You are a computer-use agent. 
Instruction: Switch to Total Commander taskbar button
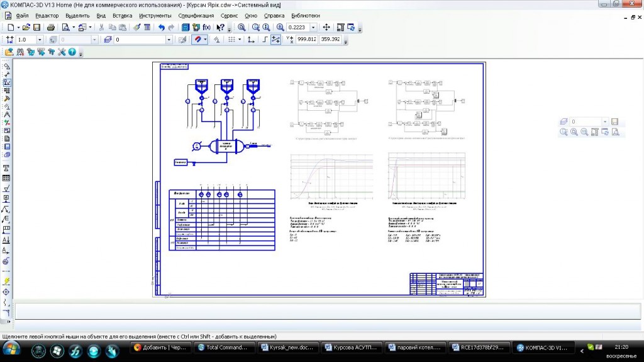coord(224,348)
